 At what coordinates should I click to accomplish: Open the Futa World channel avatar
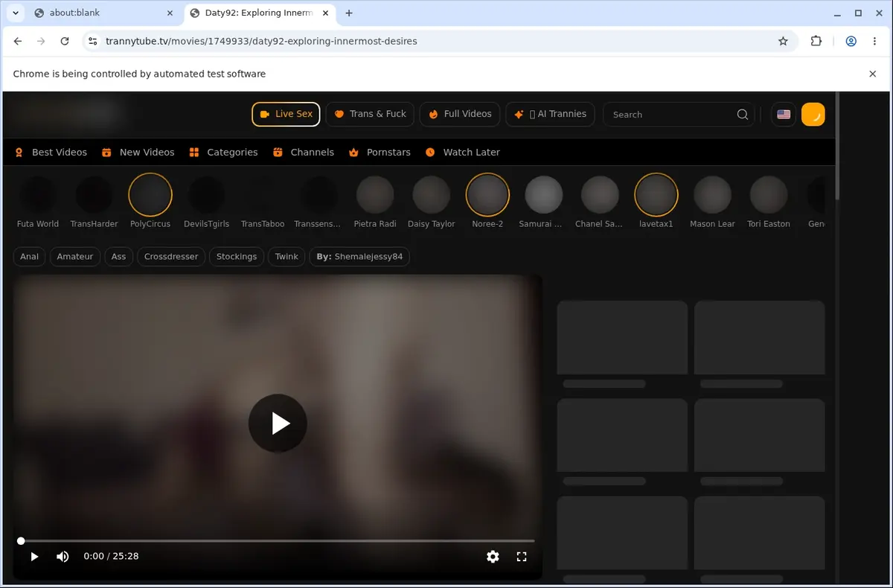coord(38,195)
